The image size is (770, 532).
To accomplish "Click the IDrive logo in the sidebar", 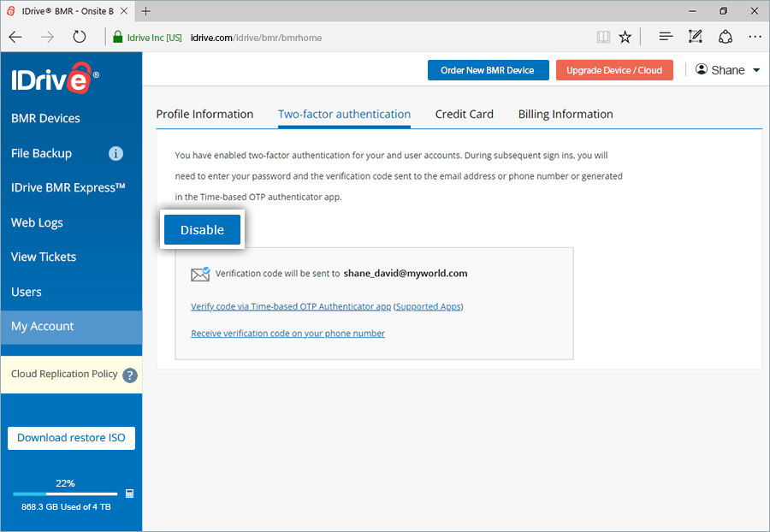I will pyautogui.click(x=51, y=78).
